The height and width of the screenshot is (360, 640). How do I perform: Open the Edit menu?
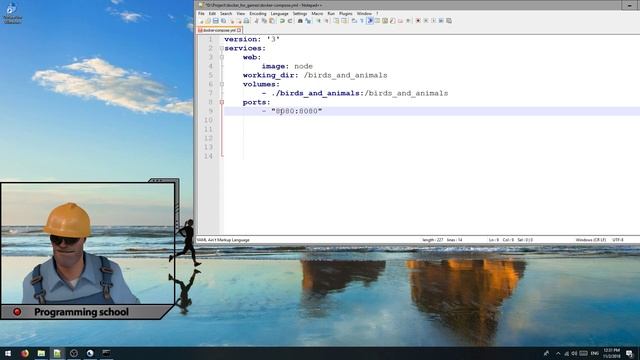pyautogui.click(x=212, y=13)
